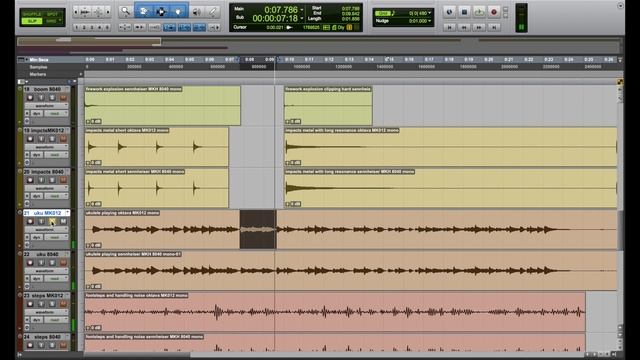Image resolution: width=640 pixels, height=360 pixels.
Task: Open the Sub counter format dropdown
Action: 302,18
